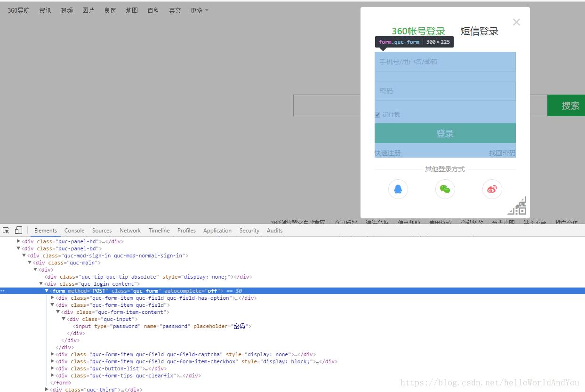Focus the 密码 password input field
The height and width of the screenshot is (392, 585).
pyautogui.click(x=445, y=91)
